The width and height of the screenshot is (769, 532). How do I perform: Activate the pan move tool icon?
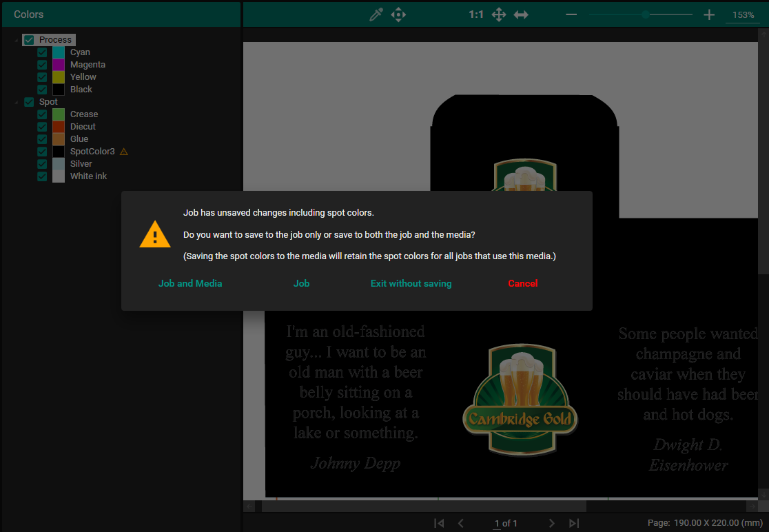click(398, 14)
